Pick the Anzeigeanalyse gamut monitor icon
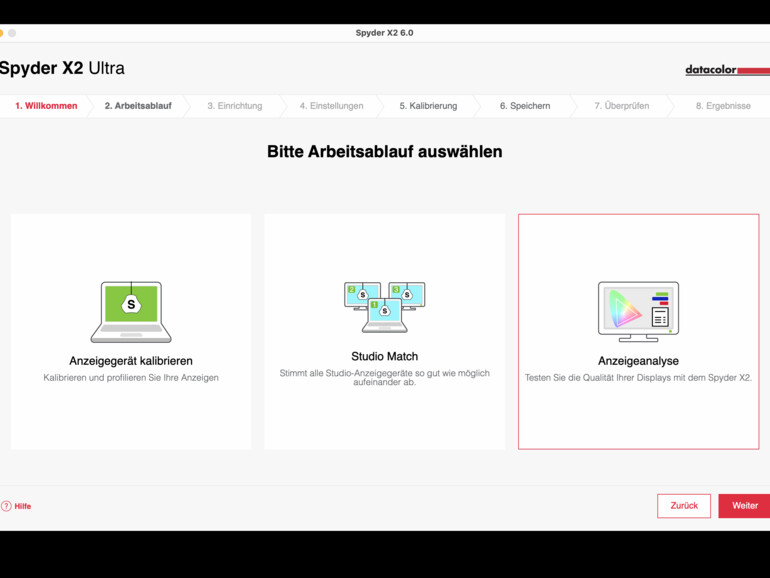 click(638, 312)
